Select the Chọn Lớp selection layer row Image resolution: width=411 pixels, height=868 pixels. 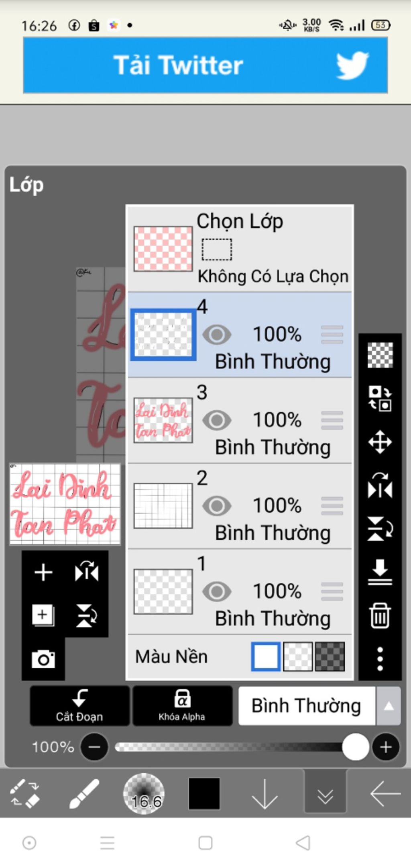tap(240, 249)
